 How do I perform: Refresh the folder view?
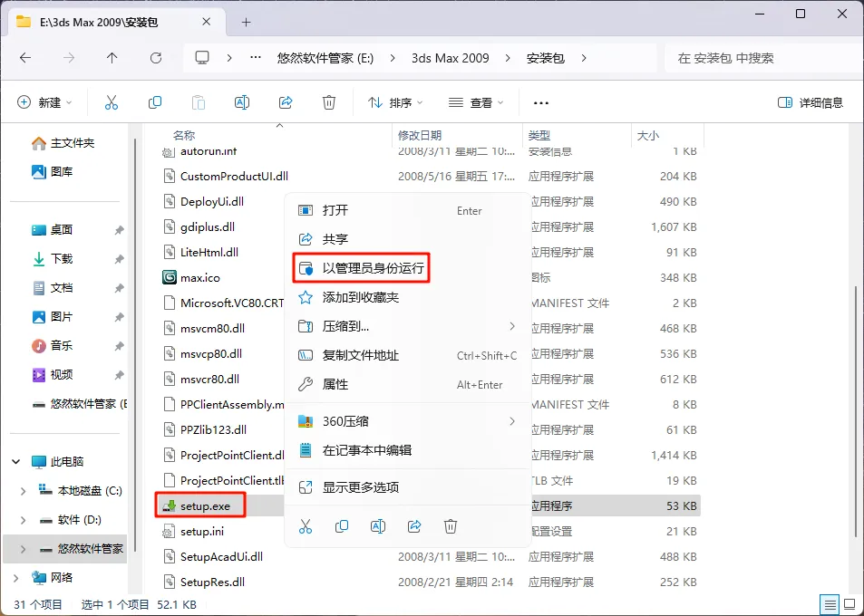(156, 58)
